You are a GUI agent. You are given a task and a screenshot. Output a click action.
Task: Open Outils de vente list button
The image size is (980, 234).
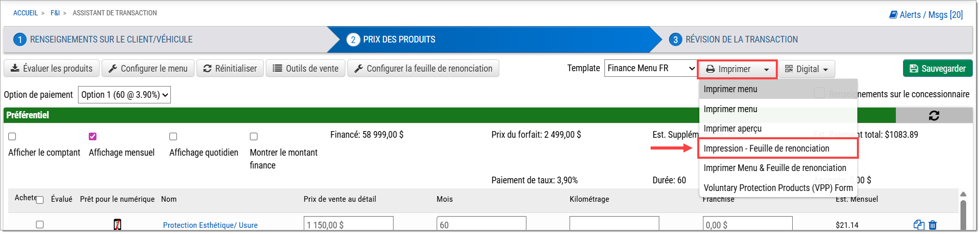306,69
